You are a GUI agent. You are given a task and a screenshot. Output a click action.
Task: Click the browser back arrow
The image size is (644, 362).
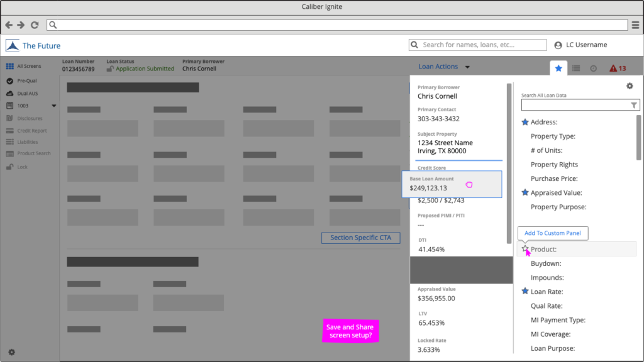(x=9, y=25)
